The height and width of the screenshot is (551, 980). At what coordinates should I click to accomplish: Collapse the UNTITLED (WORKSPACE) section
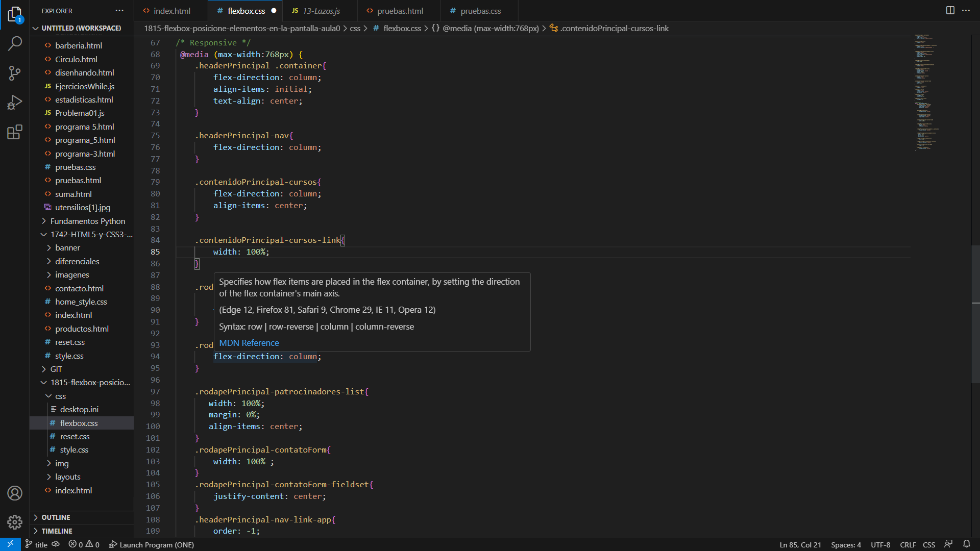[82, 28]
